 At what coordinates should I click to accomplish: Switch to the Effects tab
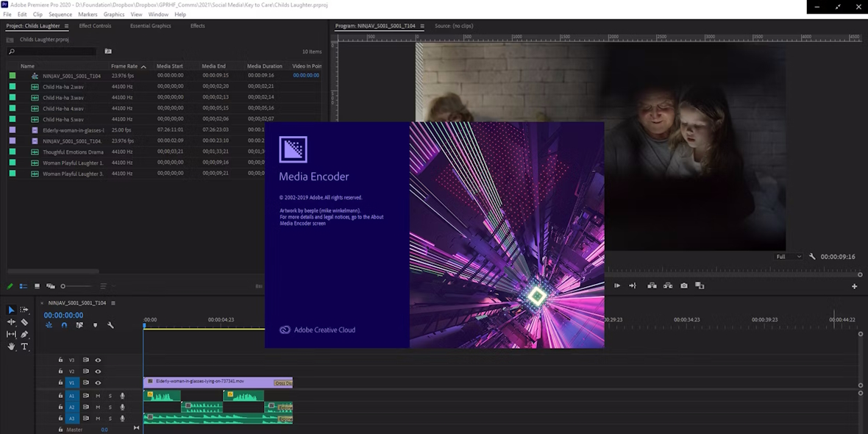[197, 26]
